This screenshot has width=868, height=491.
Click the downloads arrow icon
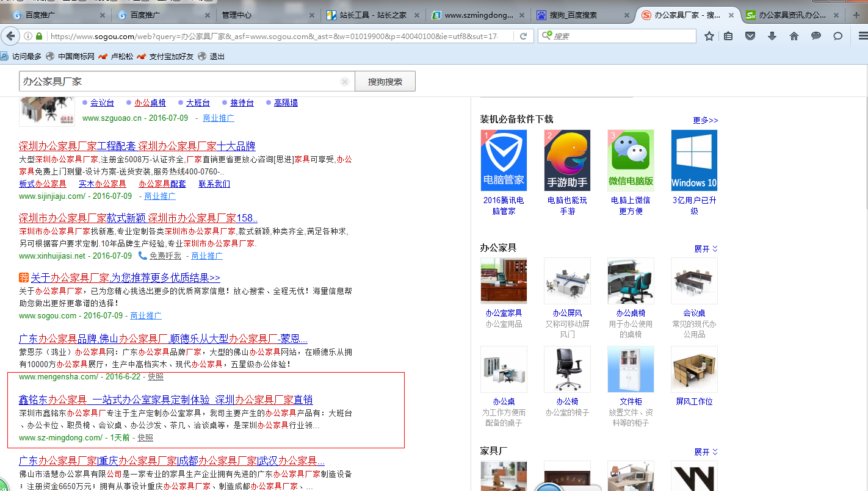pos(772,36)
